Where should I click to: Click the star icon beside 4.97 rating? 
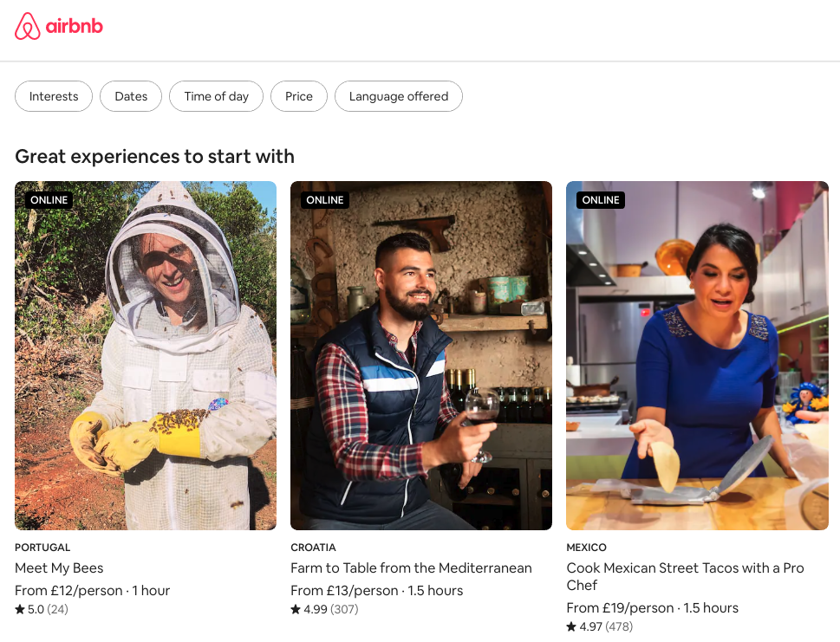[570, 626]
